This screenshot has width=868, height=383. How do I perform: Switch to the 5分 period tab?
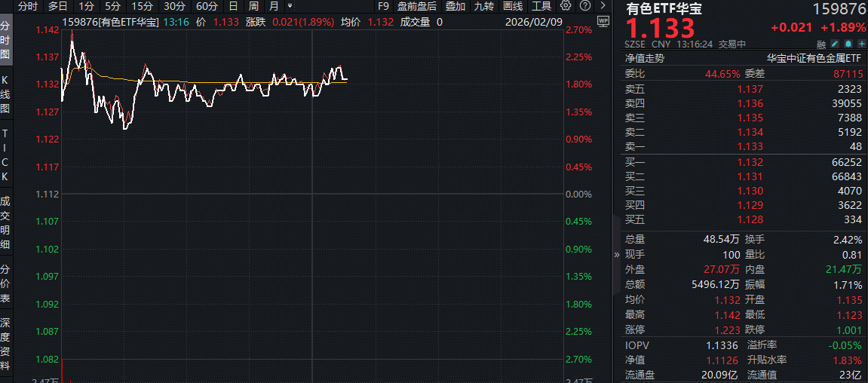pos(112,6)
